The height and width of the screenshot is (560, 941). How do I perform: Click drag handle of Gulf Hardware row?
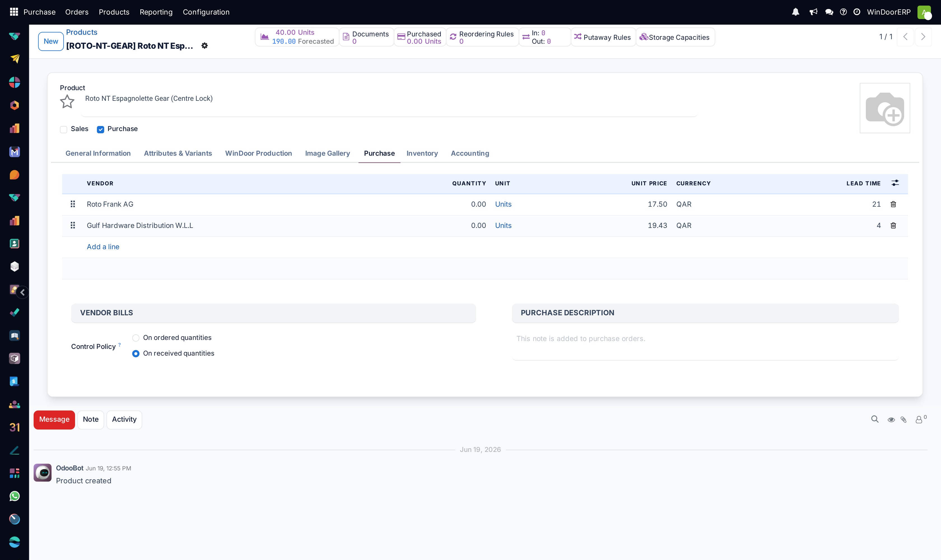click(x=73, y=225)
